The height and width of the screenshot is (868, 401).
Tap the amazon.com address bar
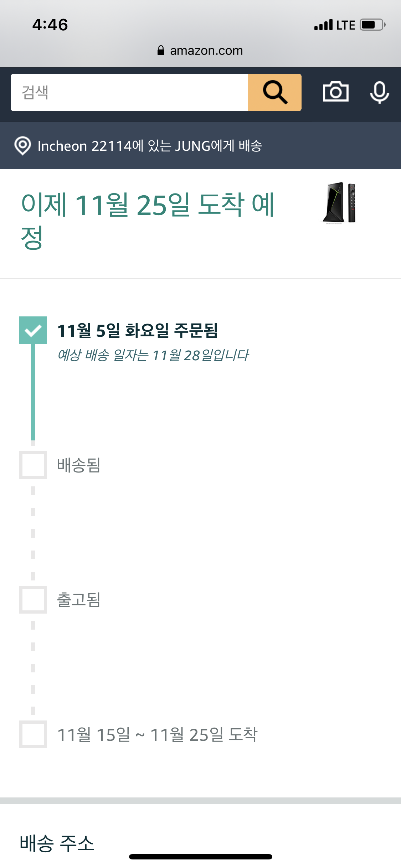[x=206, y=51]
